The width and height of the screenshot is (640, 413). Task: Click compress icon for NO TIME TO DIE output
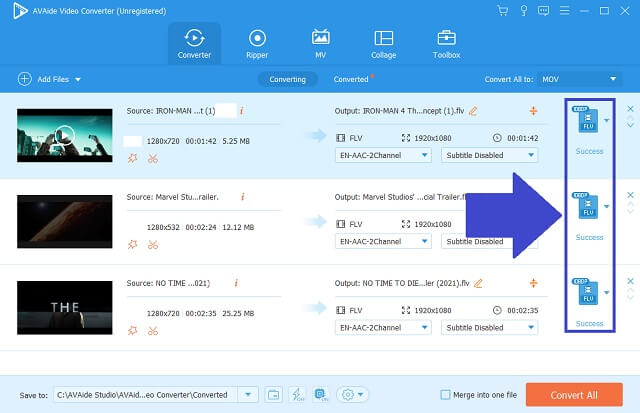click(x=533, y=283)
